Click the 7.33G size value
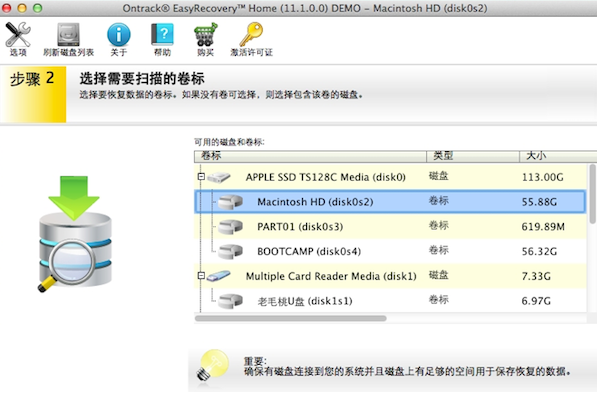Viewport: 602px width, 398px height. [536, 276]
